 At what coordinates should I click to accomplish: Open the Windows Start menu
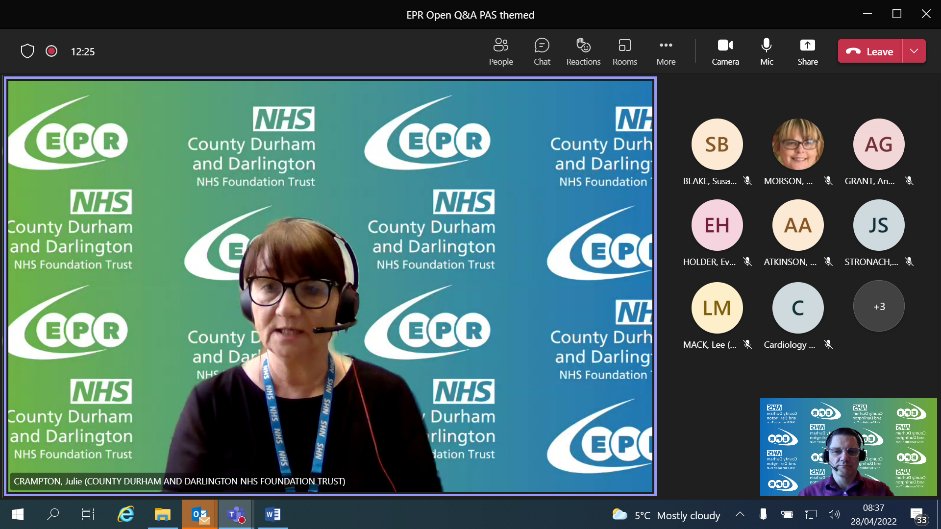point(17,515)
